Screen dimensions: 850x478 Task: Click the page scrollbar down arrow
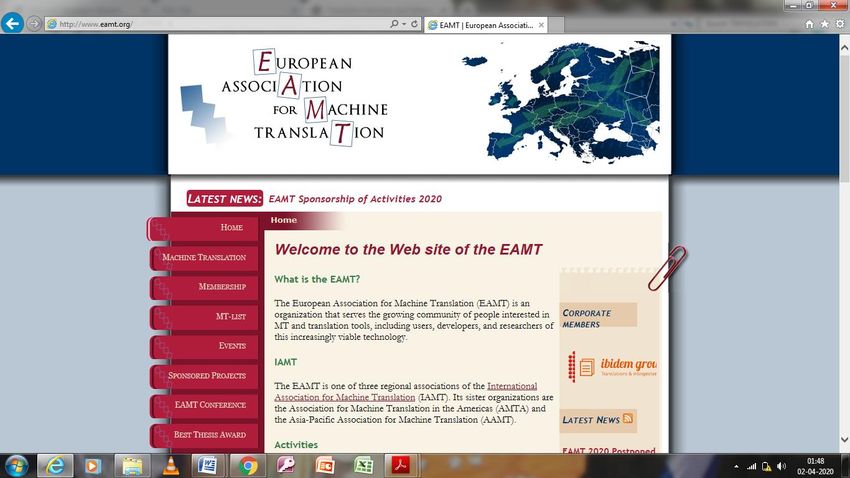[844, 440]
